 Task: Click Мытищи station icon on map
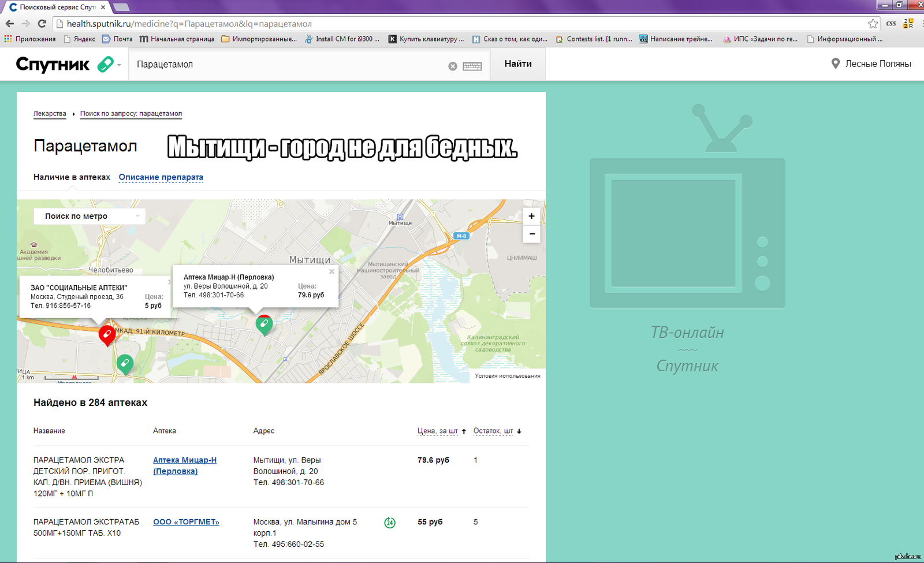tap(400, 217)
